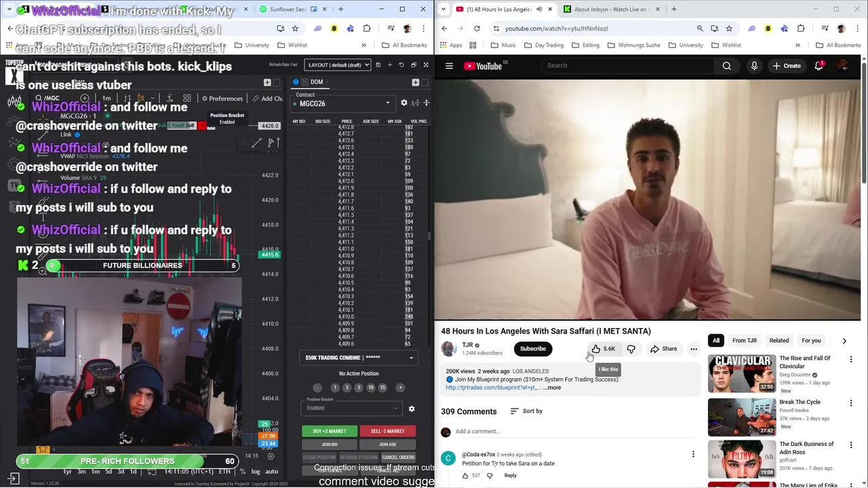Show more bookmarks chevron in YouTube window
The height and width of the screenshot is (488, 868).
[x=797, y=45]
